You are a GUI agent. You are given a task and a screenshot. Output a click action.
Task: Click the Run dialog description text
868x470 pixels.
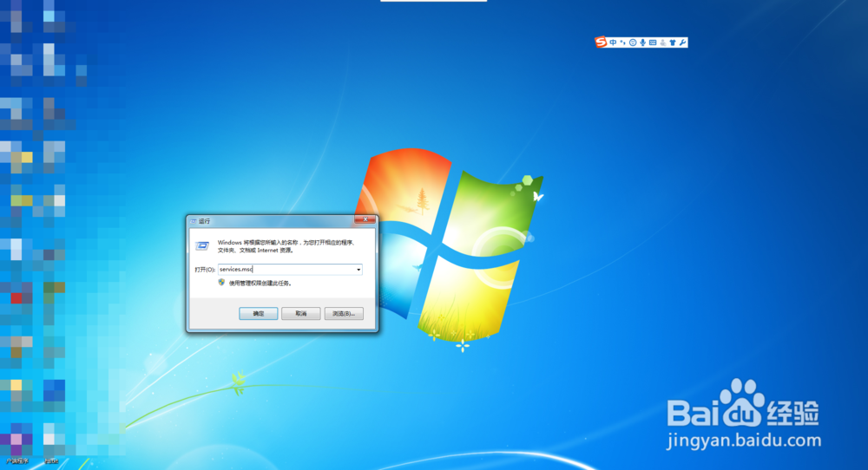click(286, 246)
